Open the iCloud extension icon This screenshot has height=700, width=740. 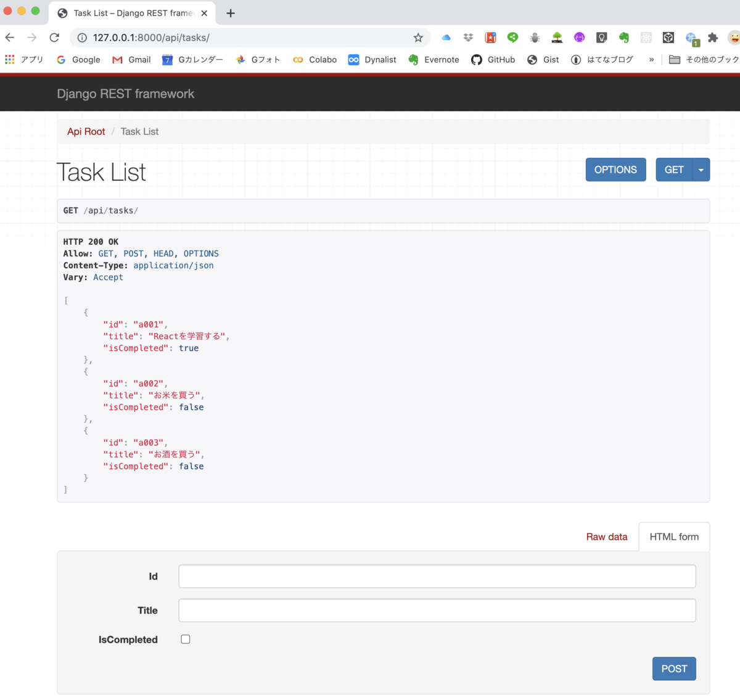(446, 38)
